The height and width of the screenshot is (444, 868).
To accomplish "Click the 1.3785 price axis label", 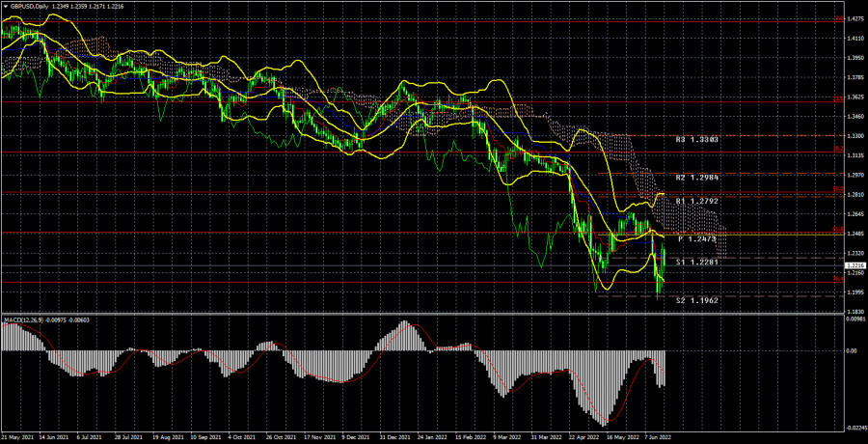I will [855, 77].
